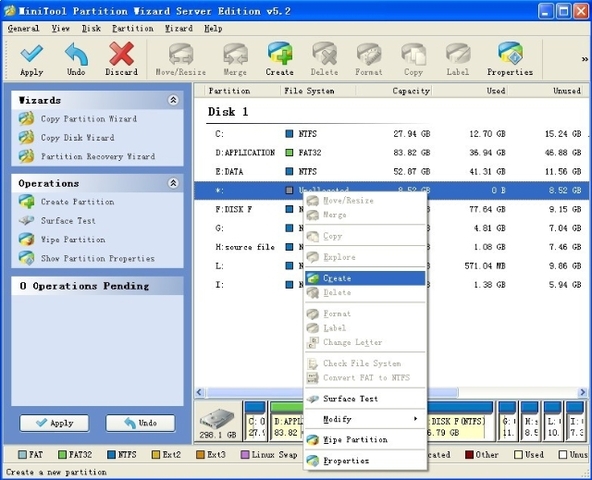Click the horizontal scrollbar right arrow
This screenshot has width=592, height=480.
click(583, 393)
